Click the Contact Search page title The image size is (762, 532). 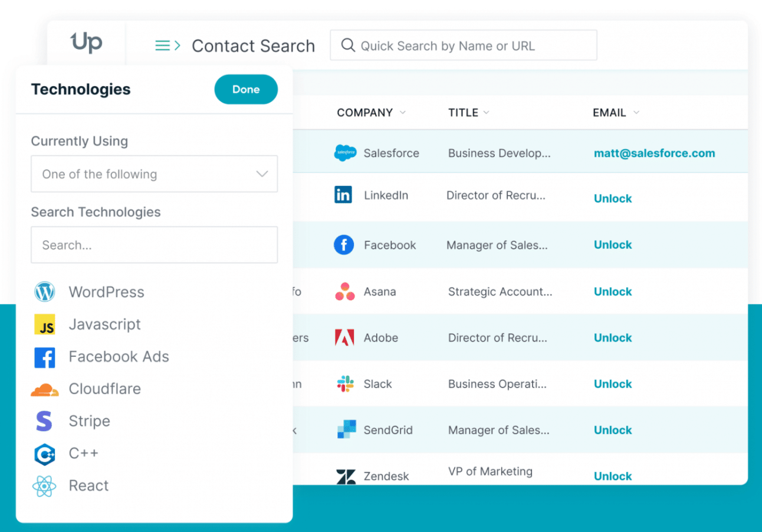(254, 46)
